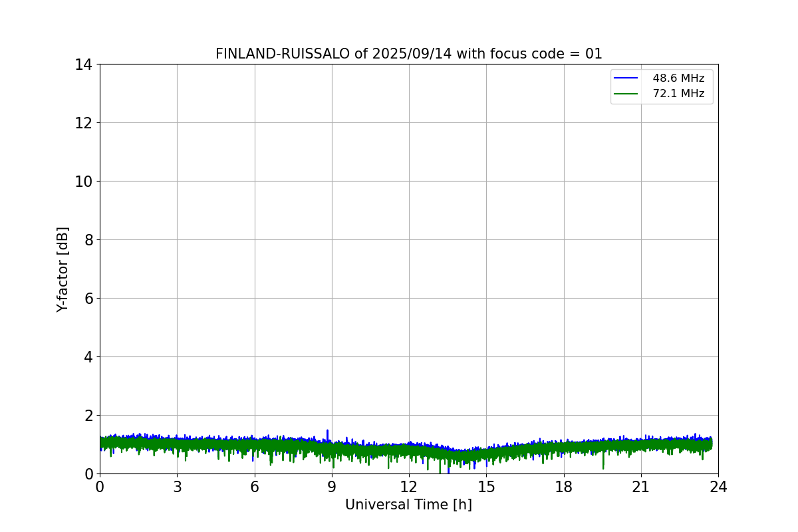Select the 72.1 MHz legend entry
Viewport: 798px width, 532px height.
pyautogui.click(x=678, y=94)
